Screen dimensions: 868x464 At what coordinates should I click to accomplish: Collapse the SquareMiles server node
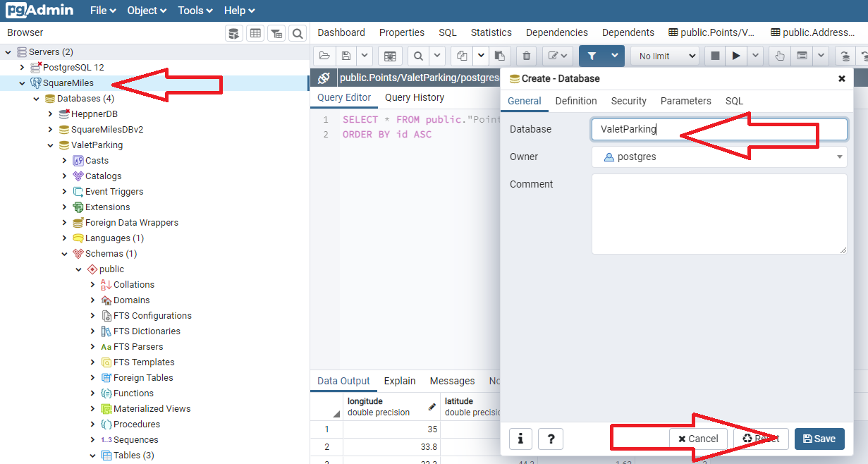tap(22, 83)
